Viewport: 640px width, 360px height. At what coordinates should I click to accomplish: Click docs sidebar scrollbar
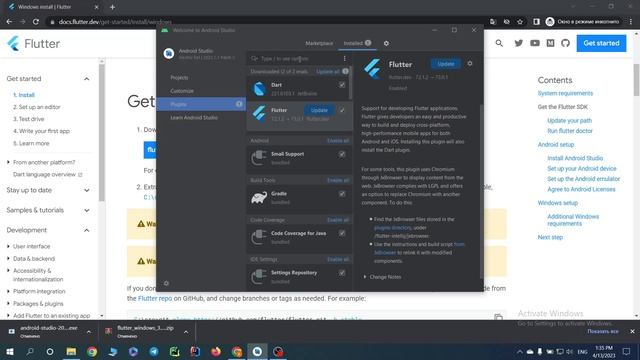(x=102, y=133)
